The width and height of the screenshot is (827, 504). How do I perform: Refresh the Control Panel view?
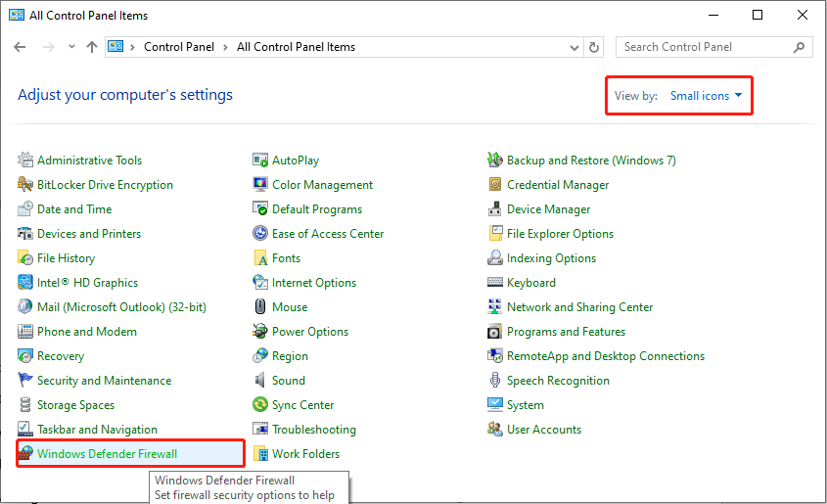[594, 47]
